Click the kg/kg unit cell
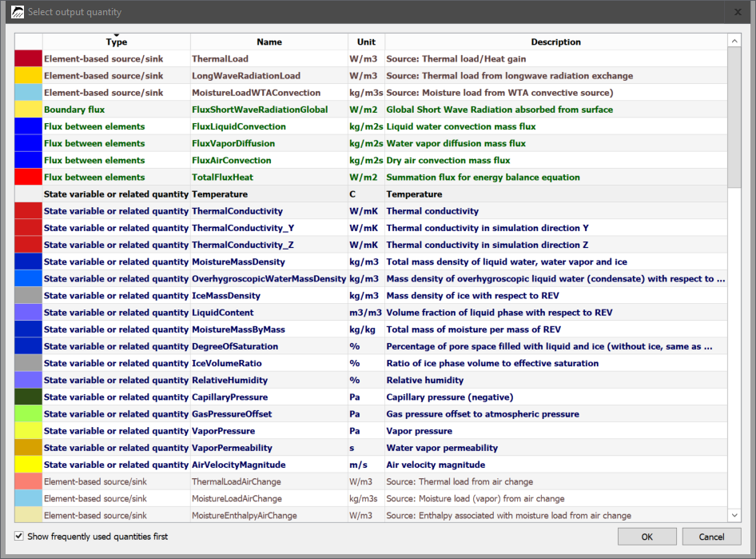 coord(367,329)
